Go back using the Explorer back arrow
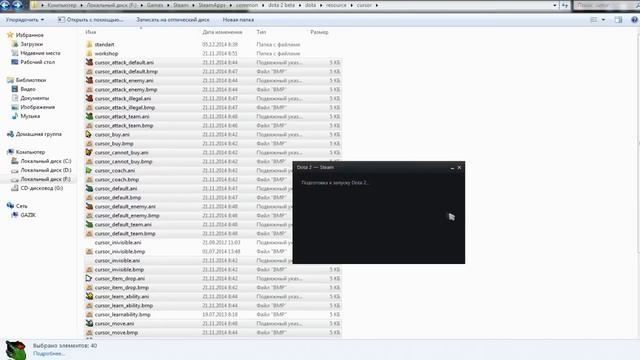Screen dimensions: 640x360 [x=5, y=5]
